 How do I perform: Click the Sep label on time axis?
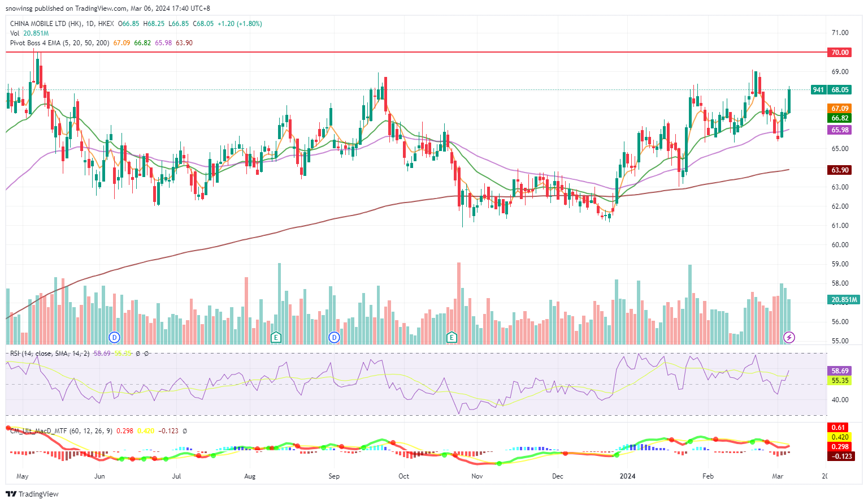334,476
